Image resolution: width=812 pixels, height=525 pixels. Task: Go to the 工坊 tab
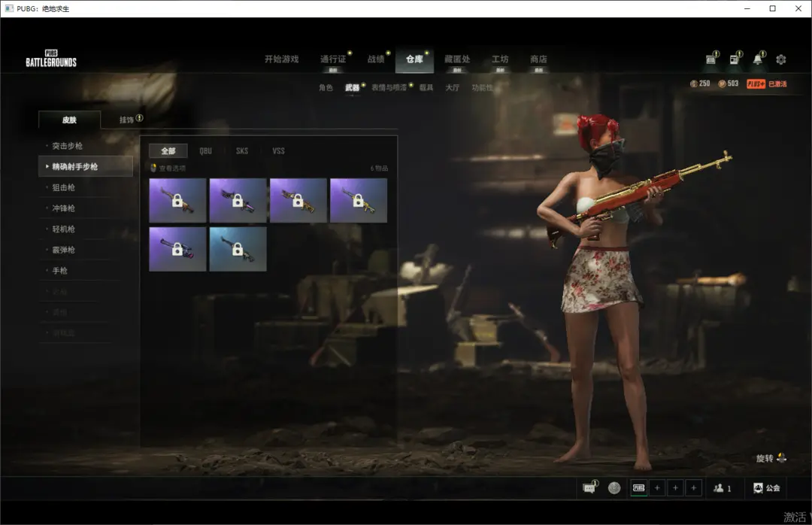500,59
